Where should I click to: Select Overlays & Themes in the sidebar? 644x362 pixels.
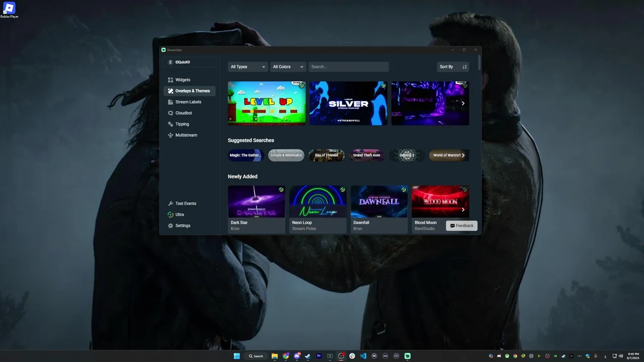click(x=189, y=91)
